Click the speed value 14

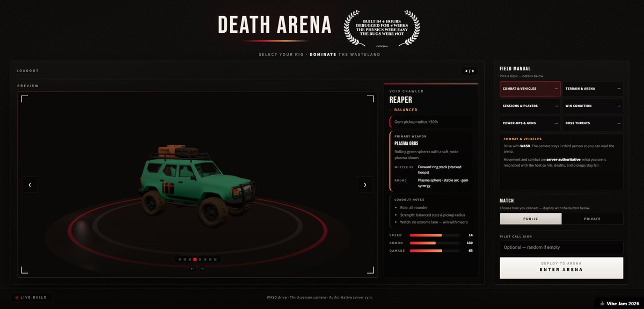tap(471, 235)
